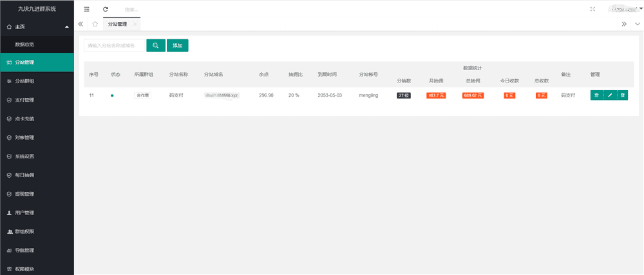The width and height of the screenshot is (644, 275).
Task: Click the 码支付 site name cell
Action: 176,95
